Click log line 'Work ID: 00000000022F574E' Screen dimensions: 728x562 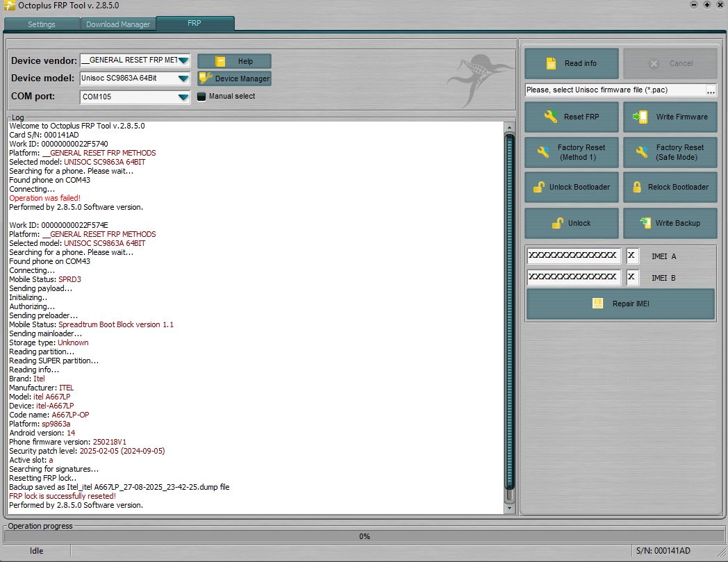pos(58,225)
